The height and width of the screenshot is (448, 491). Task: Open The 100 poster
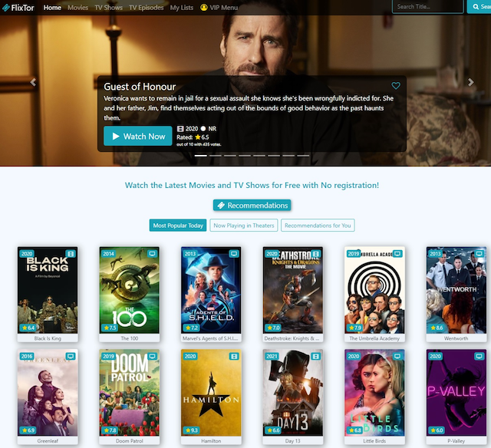pos(130,290)
